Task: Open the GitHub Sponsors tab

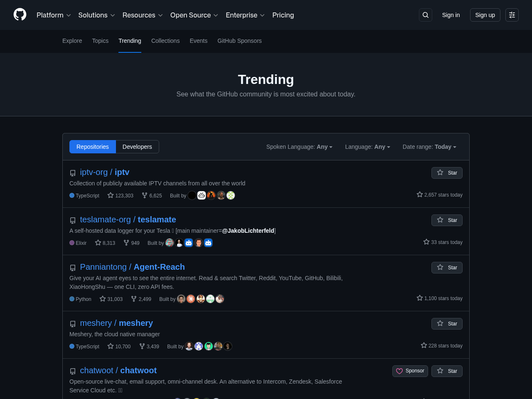Action: (239, 41)
